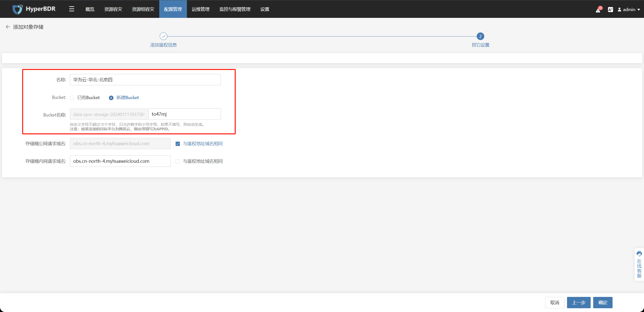Screen dimensions: 644x312
Task: Select the 已有Bucket radio button
Action: click(x=72, y=98)
